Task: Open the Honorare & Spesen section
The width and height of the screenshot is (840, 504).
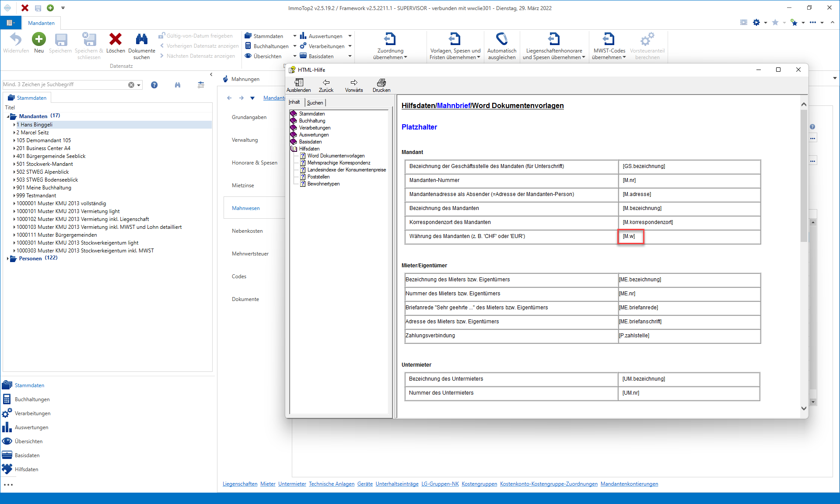Action: (x=255, y=163)
